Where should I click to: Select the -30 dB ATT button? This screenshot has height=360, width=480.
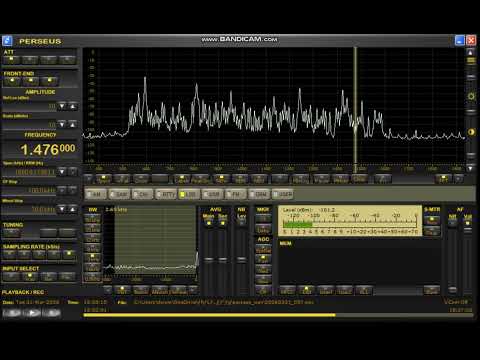click(67, 60)
